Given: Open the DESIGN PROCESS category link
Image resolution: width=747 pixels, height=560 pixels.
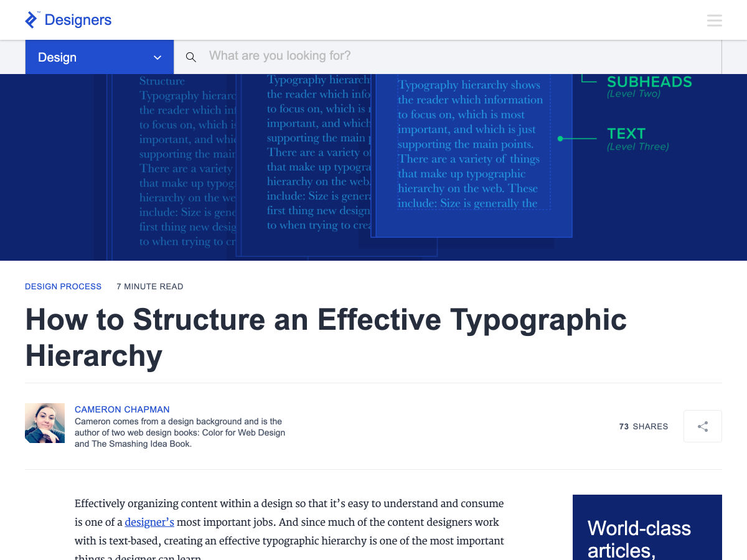Looking at the screenshot, I should (x=63, y=287).
